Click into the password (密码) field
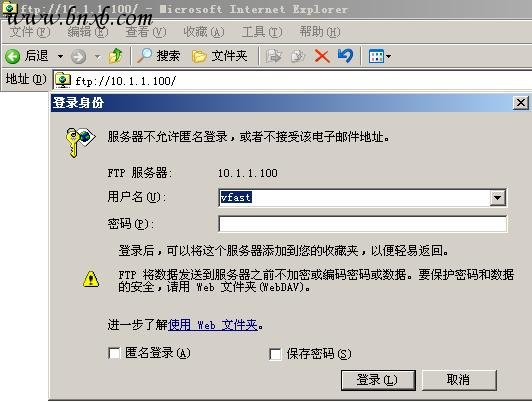The height and width of the screenshot is (402, 532). pyautogui.click(x=363, y=224)
